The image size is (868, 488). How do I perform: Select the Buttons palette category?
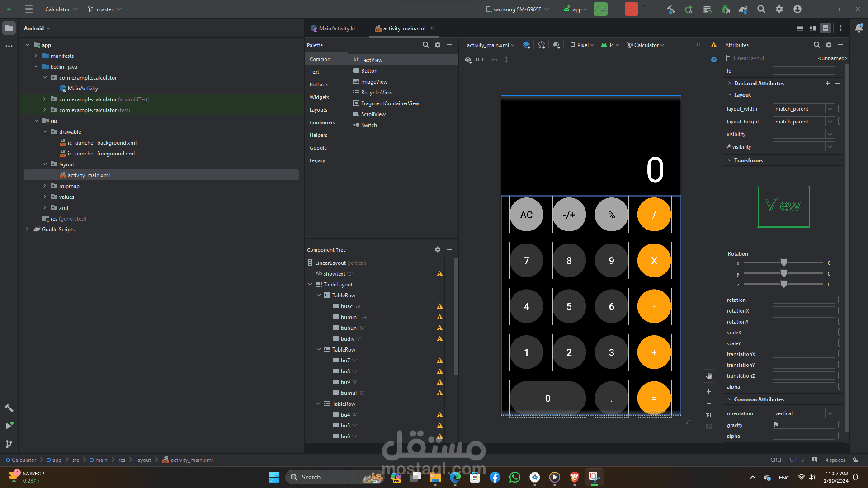(319, 84)
